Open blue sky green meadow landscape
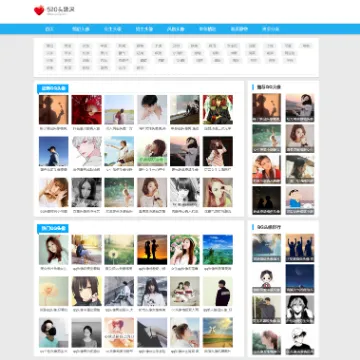This screenshot has width=360, height=360. click(218, 250)
